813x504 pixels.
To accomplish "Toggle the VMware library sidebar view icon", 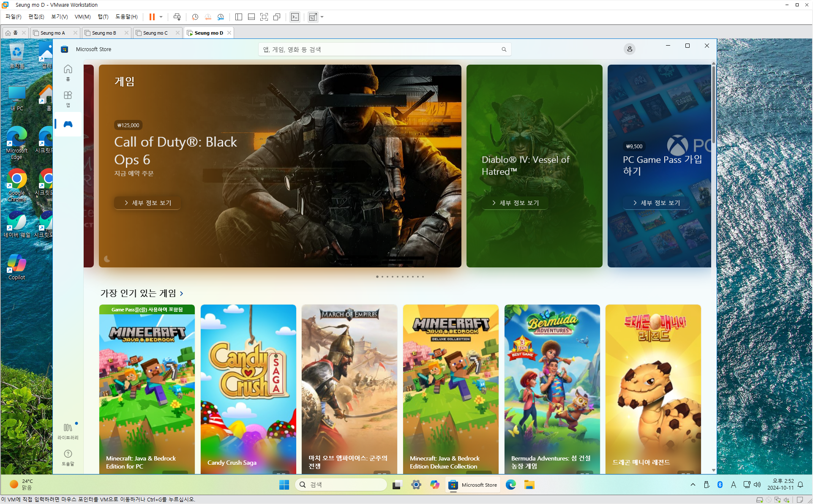I will 239,17.
